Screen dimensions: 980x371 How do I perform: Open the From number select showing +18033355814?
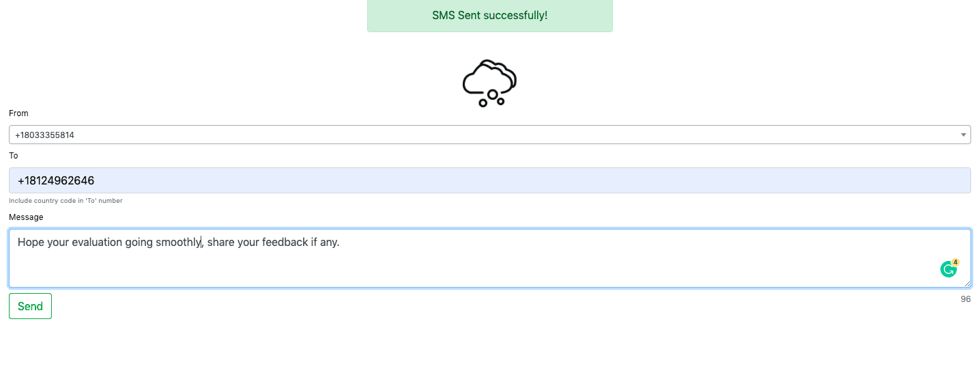click(x=489, y=135)
